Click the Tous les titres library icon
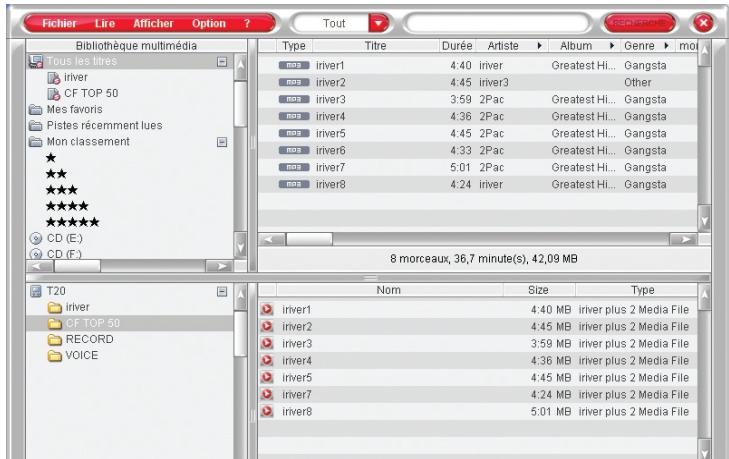729x459 pixels. point(36,61)
